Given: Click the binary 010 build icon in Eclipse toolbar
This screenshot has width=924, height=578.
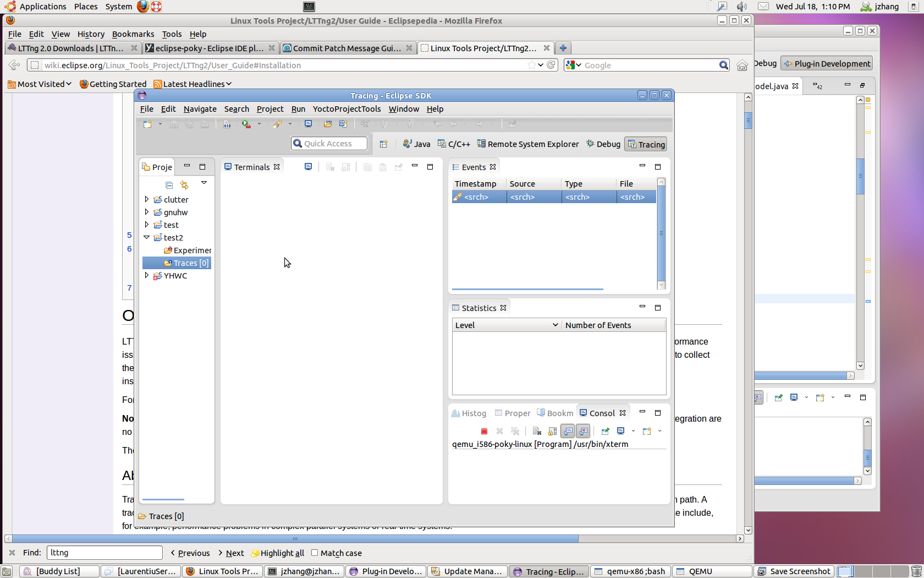Looking at the screenshot, I should point(227,124).
